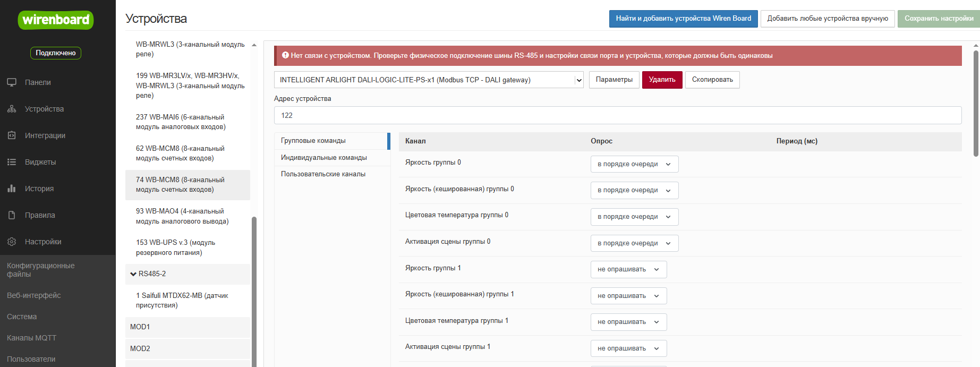Click the Виджеты list icon

click(12, 162)
